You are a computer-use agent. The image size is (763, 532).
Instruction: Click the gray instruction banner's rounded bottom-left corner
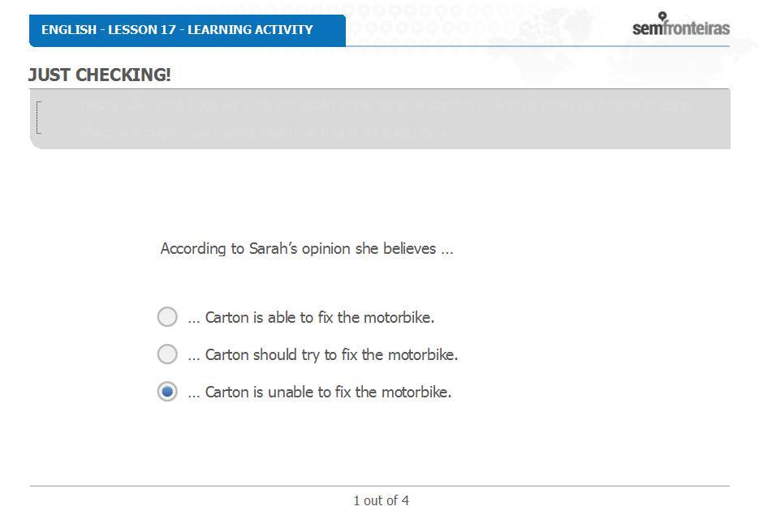coord(36,143)
